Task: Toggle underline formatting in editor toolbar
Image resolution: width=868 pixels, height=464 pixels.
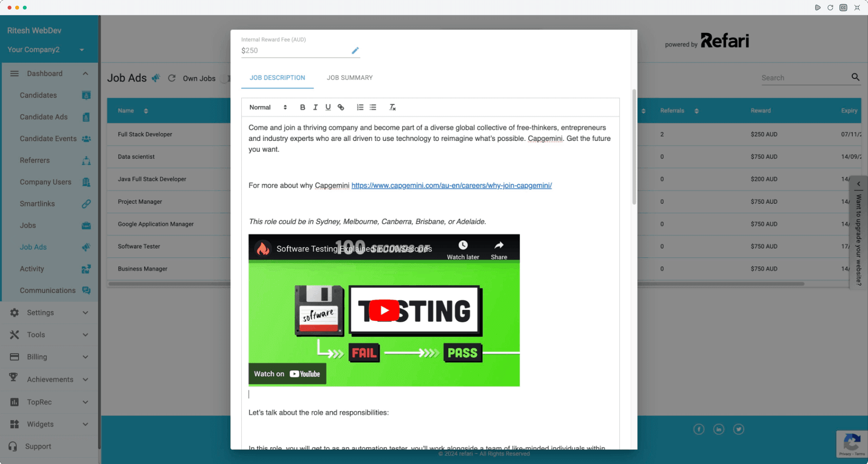Action: [328, 108]
